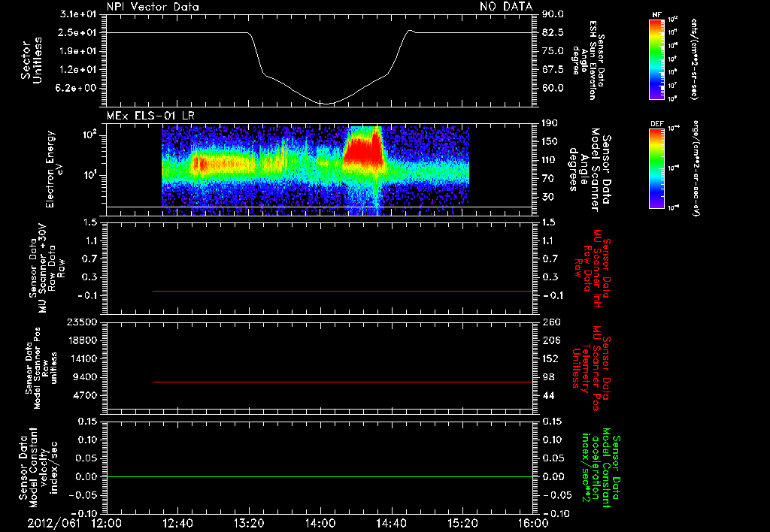The image size is (770, 532).
Task: Click the green 'Model Constant acceleration' label
Action: click(600, 469)
